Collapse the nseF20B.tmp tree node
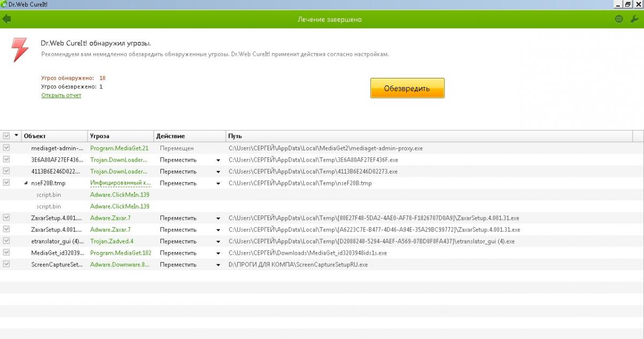Viewport: 644px width, 339px height. click(x=26, y=183)
